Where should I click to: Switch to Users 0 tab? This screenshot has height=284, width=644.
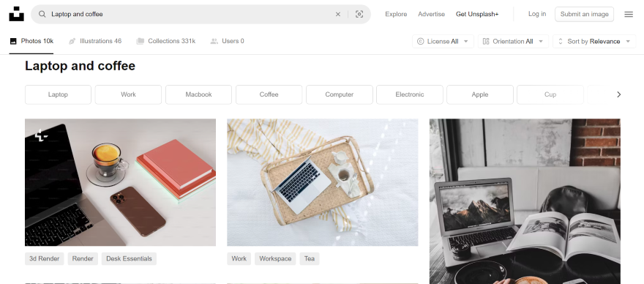pyautogui.click(x=227, y=41)
